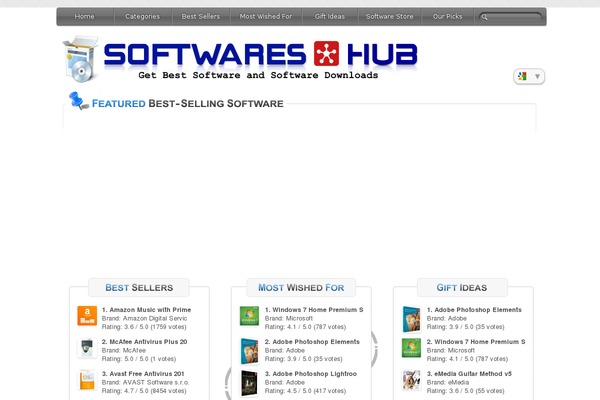This screenshot has width=600, height=400.
Task: Click Amazon Music orange thumbnail
Action: click(x=87, y=316)
